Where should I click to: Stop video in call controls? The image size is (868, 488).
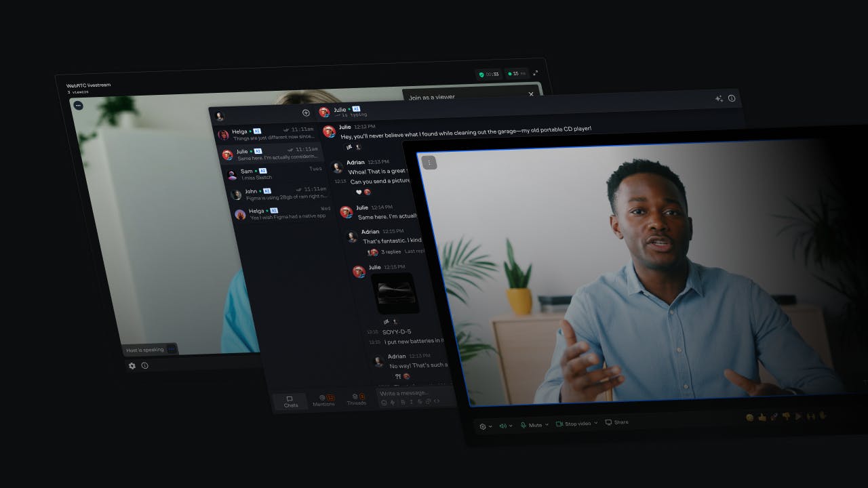573,424
